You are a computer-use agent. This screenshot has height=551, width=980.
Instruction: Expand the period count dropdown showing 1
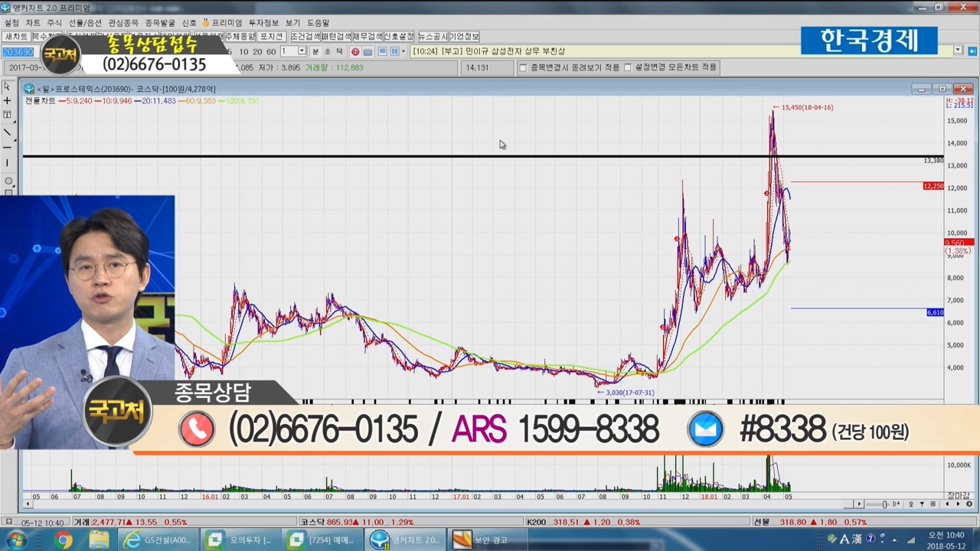302,51
